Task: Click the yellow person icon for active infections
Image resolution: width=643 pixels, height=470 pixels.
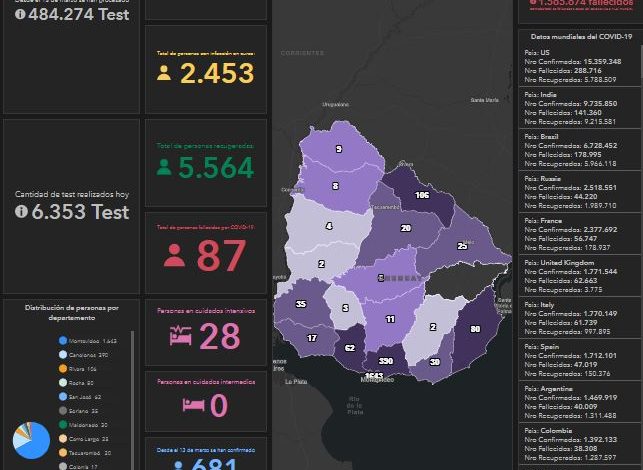Action: [164, 73]
